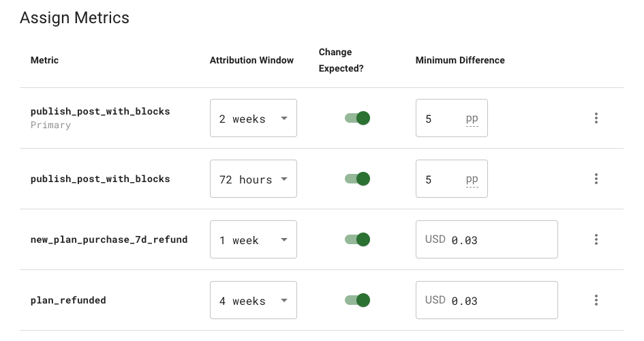Open the 1 week attribution window dropdown
Image resolution: width=644 pixels, height=341 pixels.
click(x=254, y=239)
